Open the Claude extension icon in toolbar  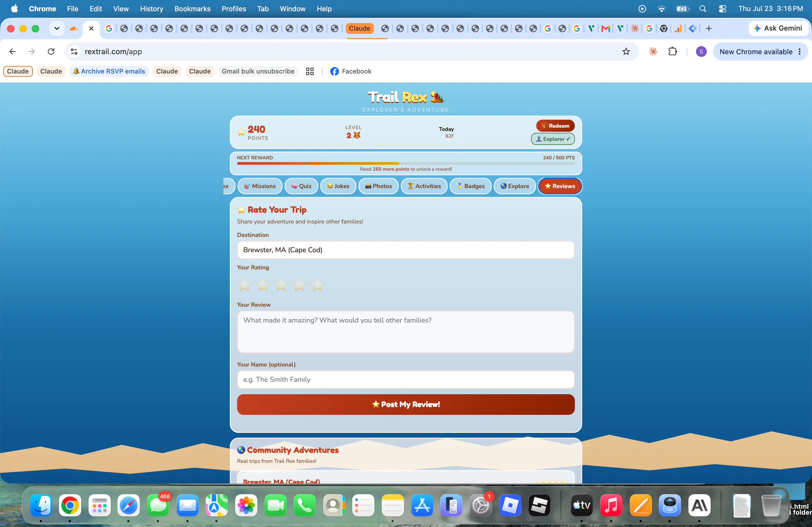653,52
